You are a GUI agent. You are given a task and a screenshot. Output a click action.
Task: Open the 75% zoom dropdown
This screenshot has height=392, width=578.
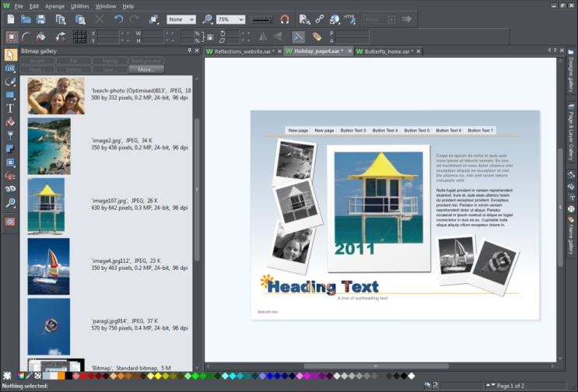[x=231, y=19]
